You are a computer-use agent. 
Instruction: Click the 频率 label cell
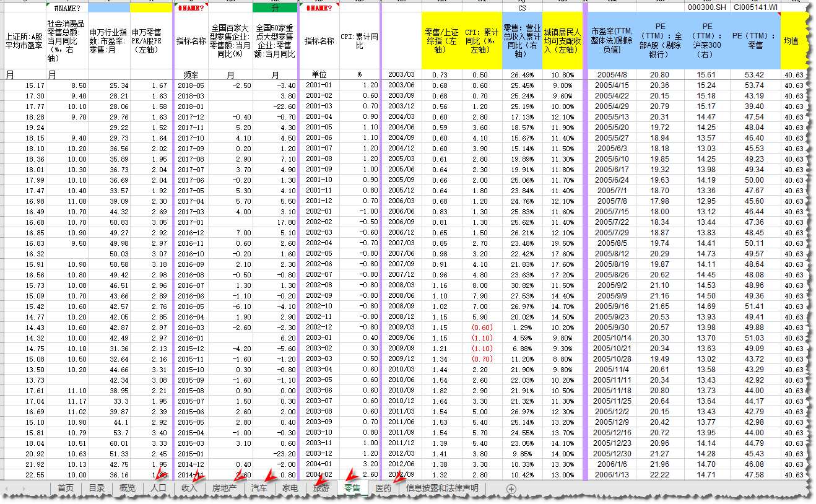point(191,74)
